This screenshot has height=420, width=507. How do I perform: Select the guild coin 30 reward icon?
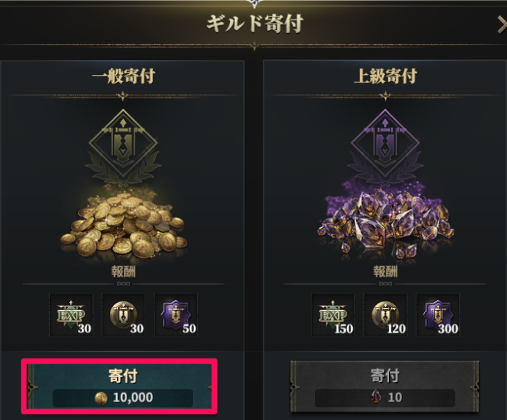click(124, 315)
